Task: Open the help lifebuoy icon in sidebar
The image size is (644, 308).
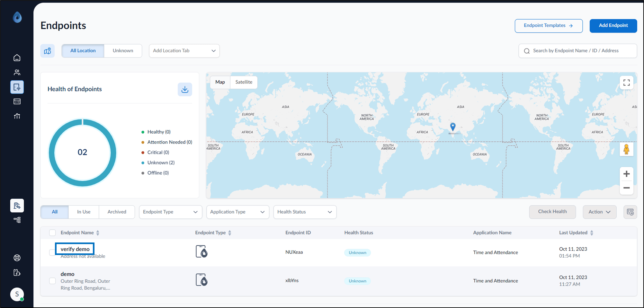Action: [x=17, y=258]
